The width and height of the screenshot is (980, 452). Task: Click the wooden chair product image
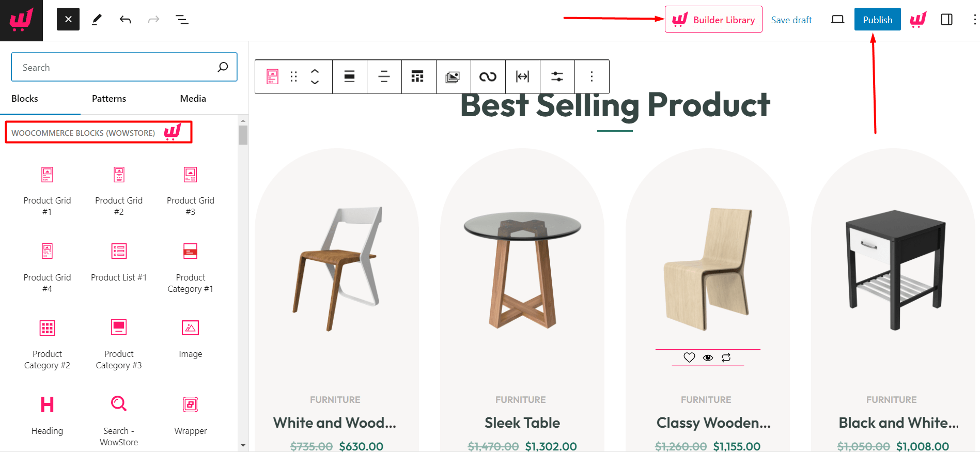[336, 269]
